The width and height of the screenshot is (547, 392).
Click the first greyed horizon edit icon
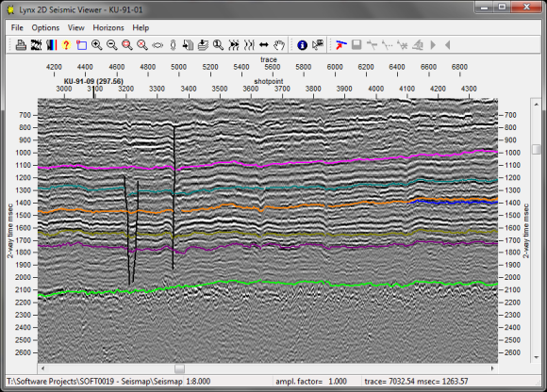point(372,45)
